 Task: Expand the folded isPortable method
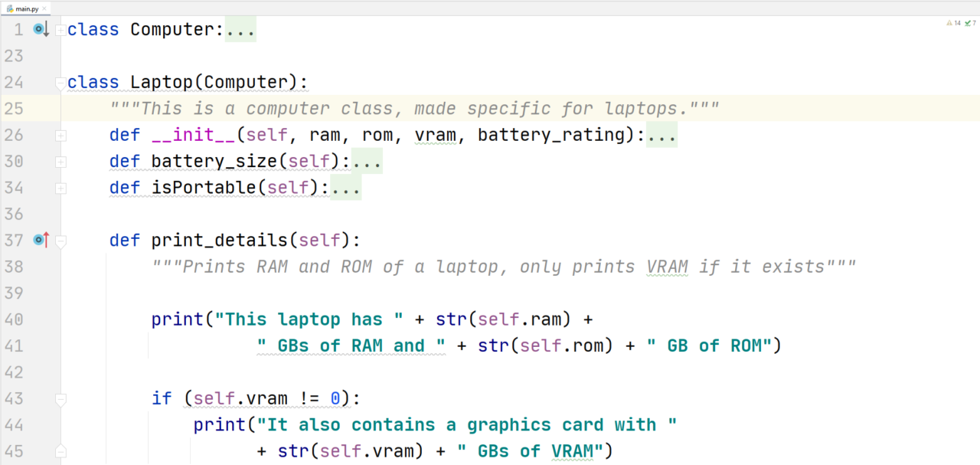(x=60, y=187)
